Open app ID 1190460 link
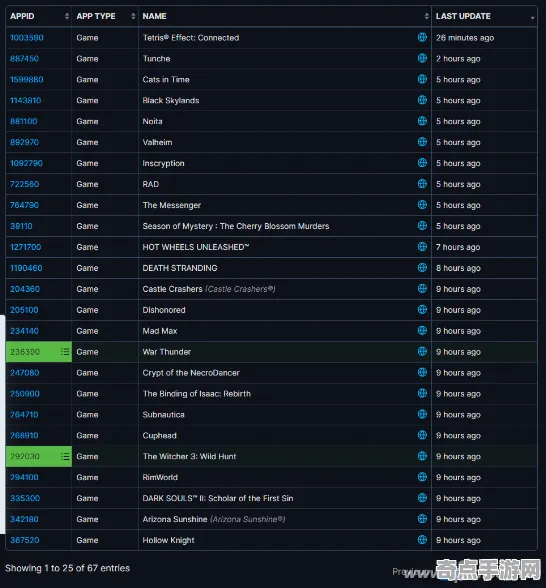546x588 pixels. tap(26, 268)
